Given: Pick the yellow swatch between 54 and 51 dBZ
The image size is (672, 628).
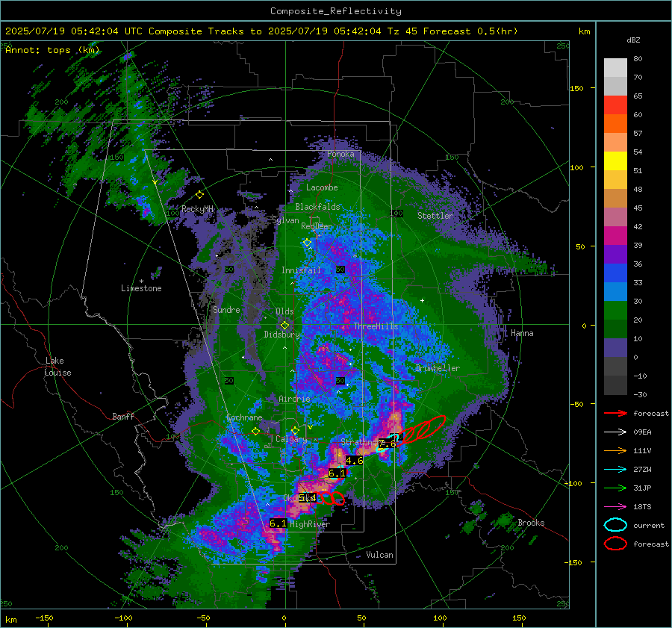Looking at the screenshot, I should click(x=615, y=161).
